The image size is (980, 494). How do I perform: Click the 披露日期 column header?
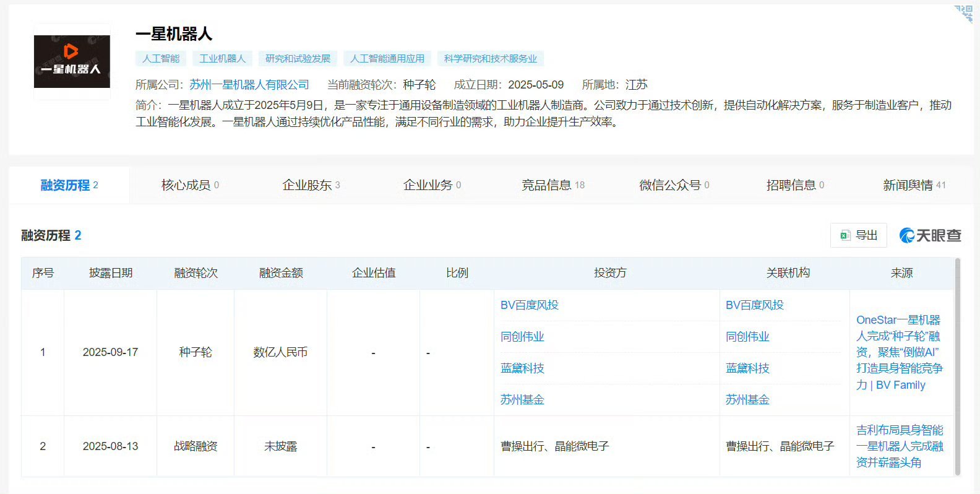tap(111, 273)
